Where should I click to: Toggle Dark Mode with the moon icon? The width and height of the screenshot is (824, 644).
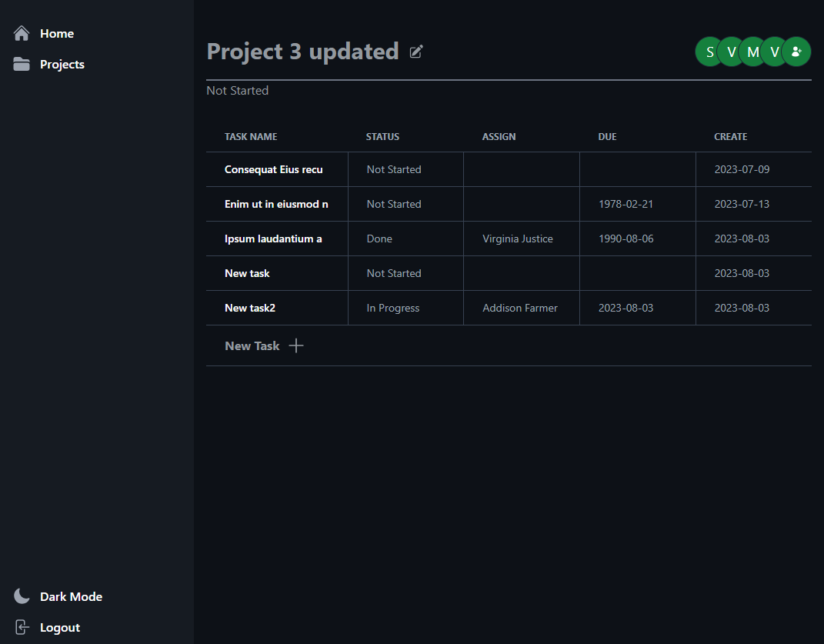22,596
